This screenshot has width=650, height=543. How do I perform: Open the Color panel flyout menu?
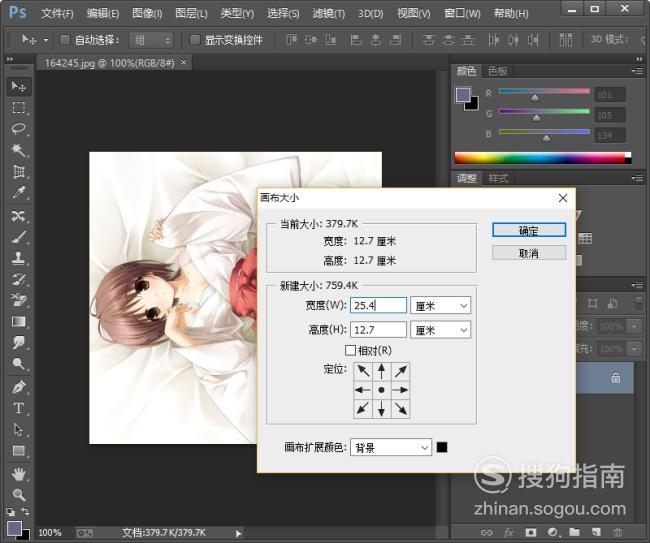[x=638, y=71]
